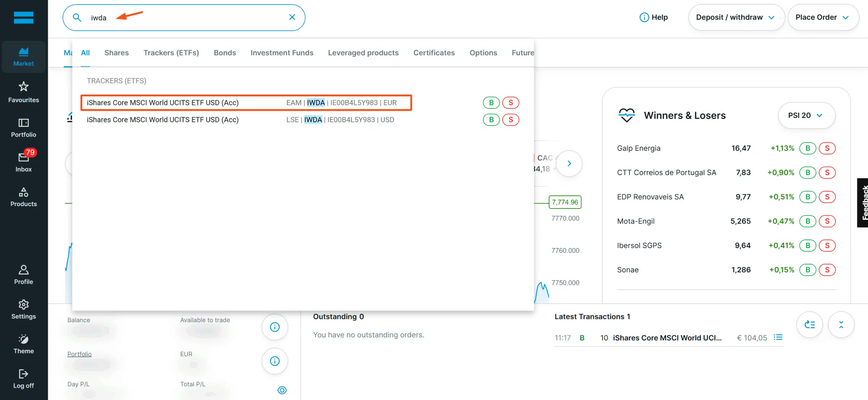Buy Galp Energia

[x=808, y=148]
